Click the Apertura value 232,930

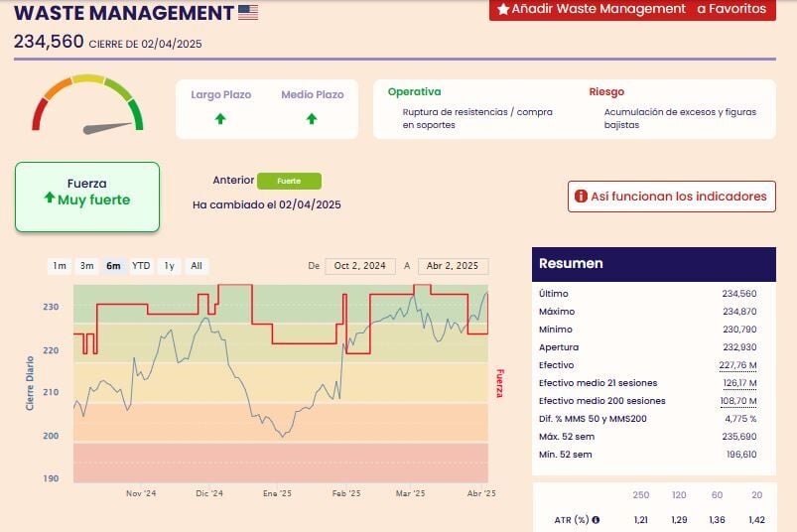click(x=739, y=347)
